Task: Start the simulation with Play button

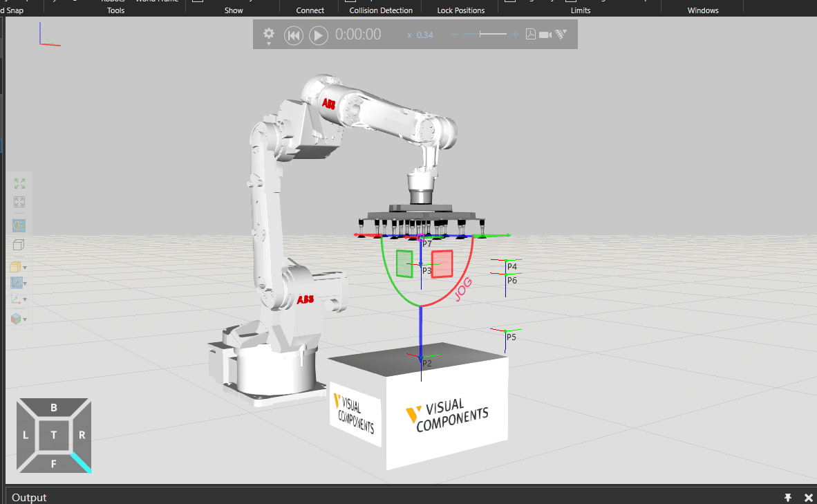Action: coord(319,35)
